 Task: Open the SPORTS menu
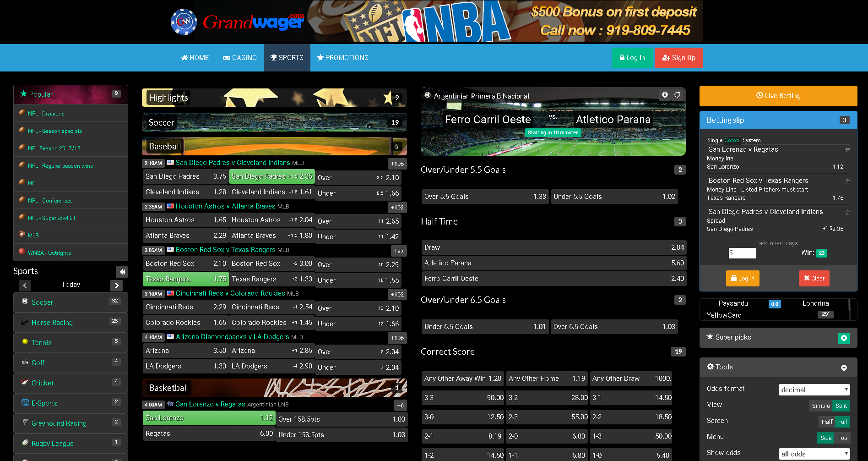pyautogui.click(x=287, y=58)
